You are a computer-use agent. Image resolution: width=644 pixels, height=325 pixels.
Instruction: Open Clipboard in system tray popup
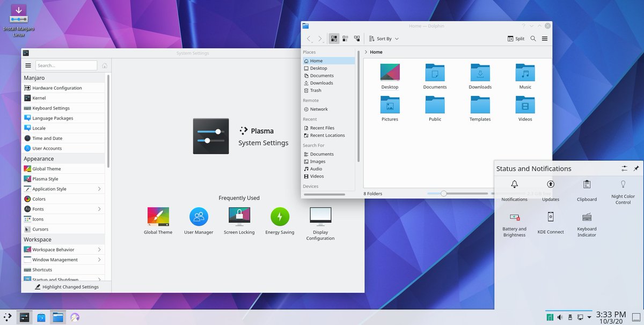coord(587,191)
